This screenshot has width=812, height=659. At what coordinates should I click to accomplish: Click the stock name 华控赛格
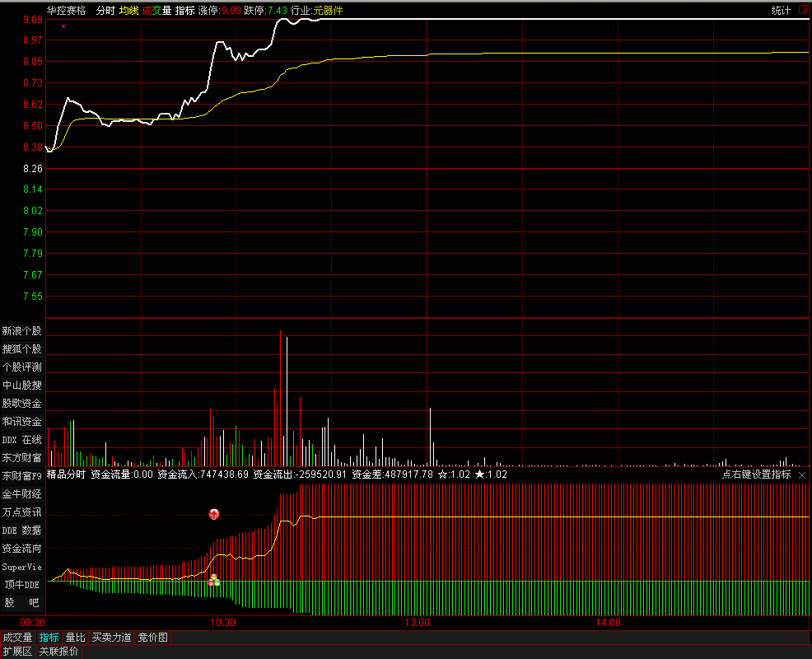[x=66, y=11]
